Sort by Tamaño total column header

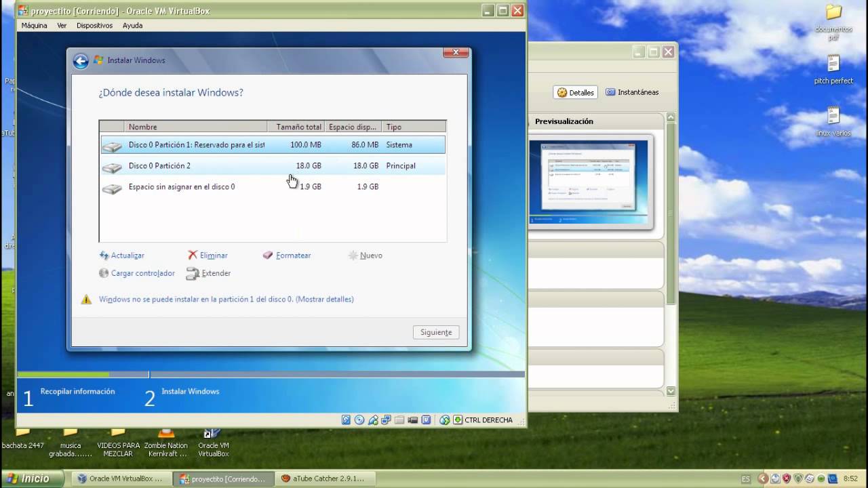tap(296, 127)
